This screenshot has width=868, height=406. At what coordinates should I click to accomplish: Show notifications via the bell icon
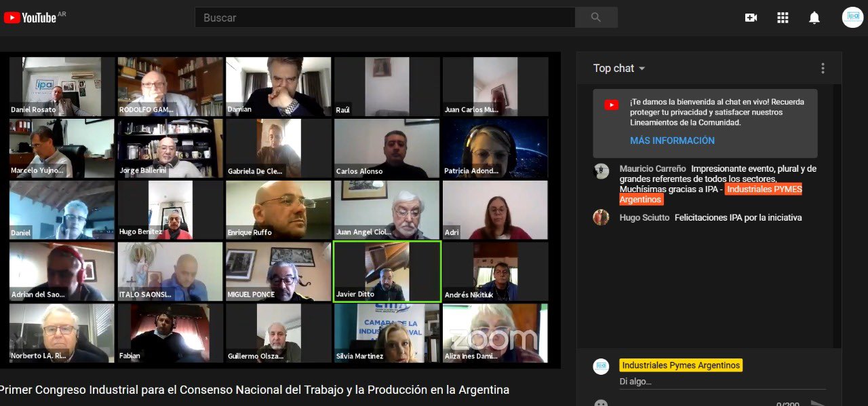click(814, 18)
